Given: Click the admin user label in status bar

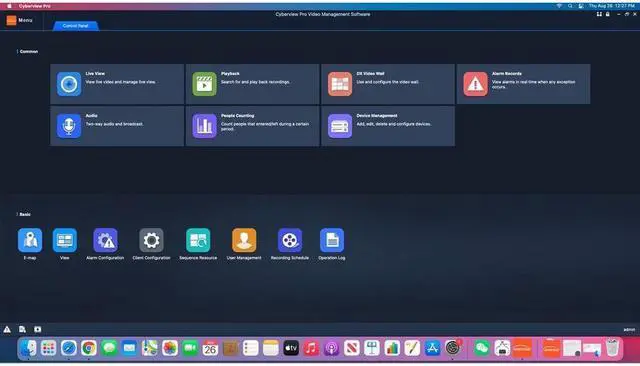Looking at the screenshot, I should click(629, 330).
